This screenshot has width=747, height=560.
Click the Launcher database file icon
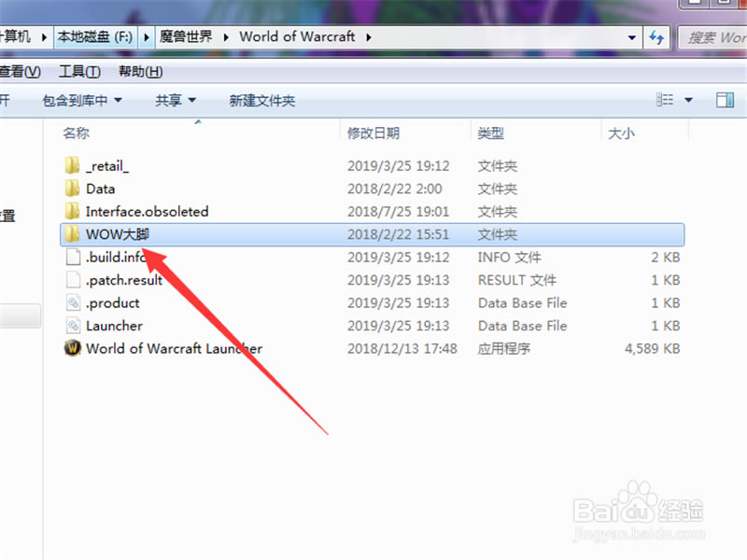[73, 326]
